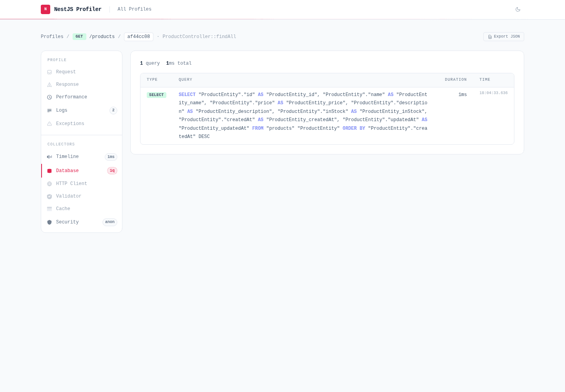Click the GET method badge in breadcrumb
Image resolution: width=565 pixels, height=392 pixels.
click(79, 36)
